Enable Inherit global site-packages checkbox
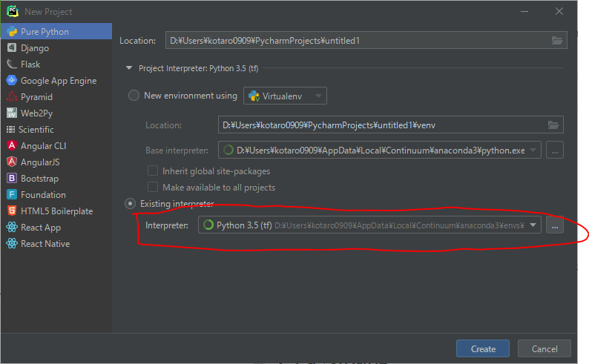The image size is (589, 364). click(153, 171)
